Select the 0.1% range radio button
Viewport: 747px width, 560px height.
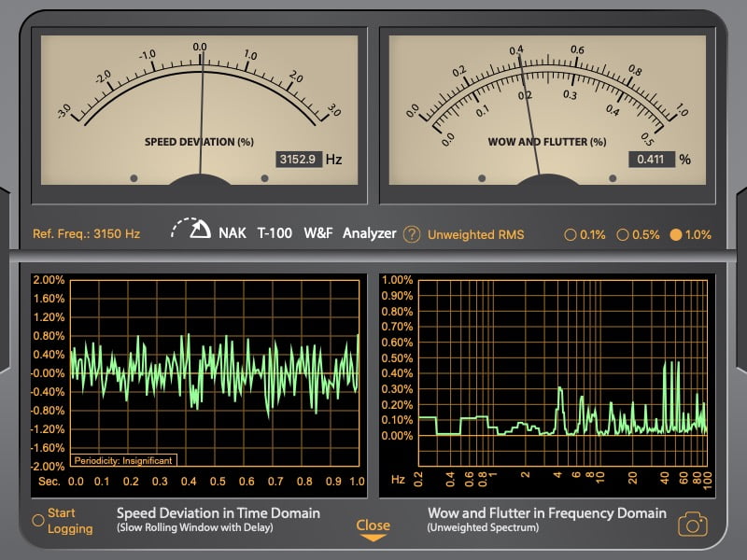(x=571, y=235)
